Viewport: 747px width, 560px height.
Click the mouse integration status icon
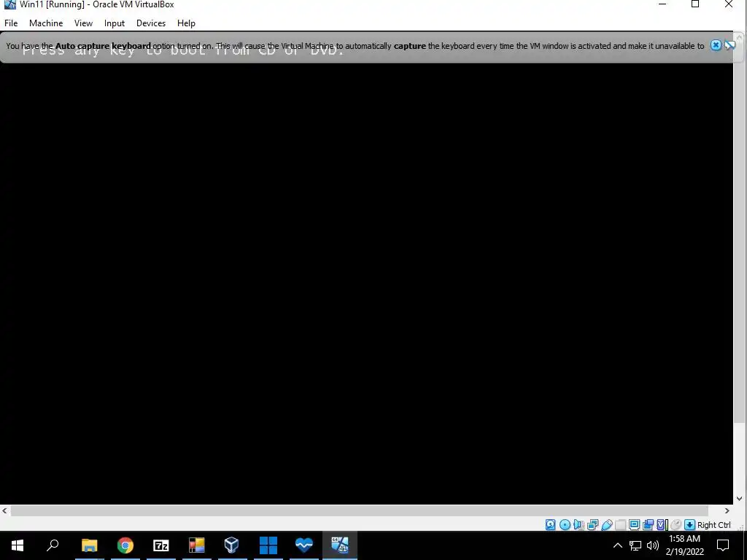(x=676, y=525)
